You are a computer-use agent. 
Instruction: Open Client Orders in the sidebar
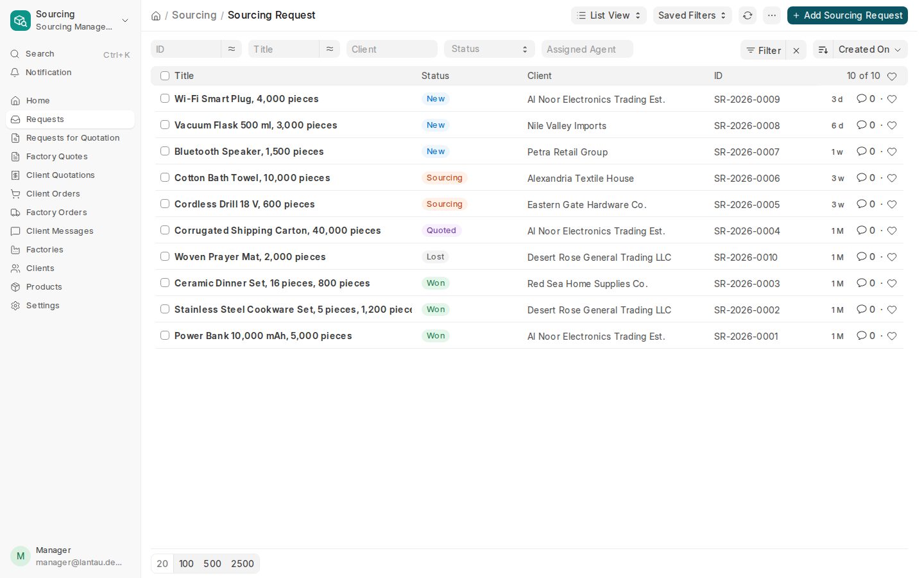point(70,194)
